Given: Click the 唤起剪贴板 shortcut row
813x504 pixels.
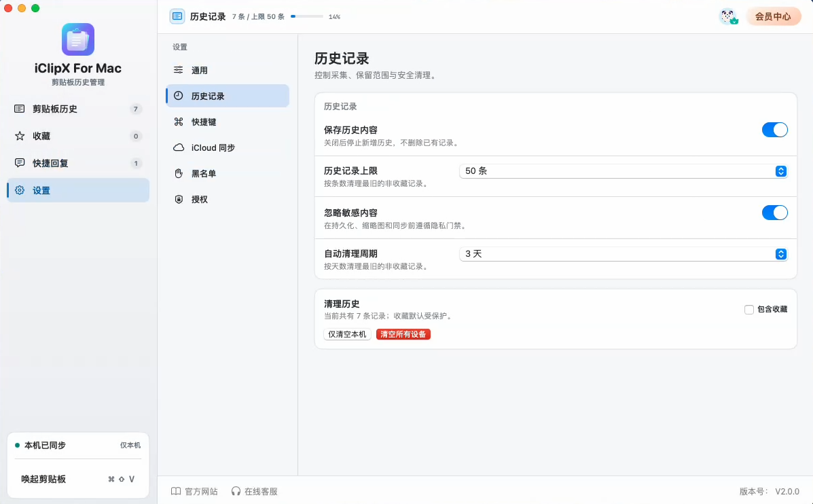Looking at the screenshot, I should pos(78,479).
